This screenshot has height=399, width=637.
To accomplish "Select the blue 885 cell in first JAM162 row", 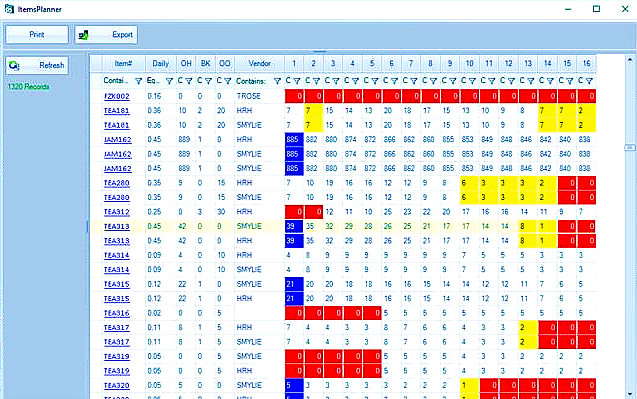I will (x=294, y=139).
